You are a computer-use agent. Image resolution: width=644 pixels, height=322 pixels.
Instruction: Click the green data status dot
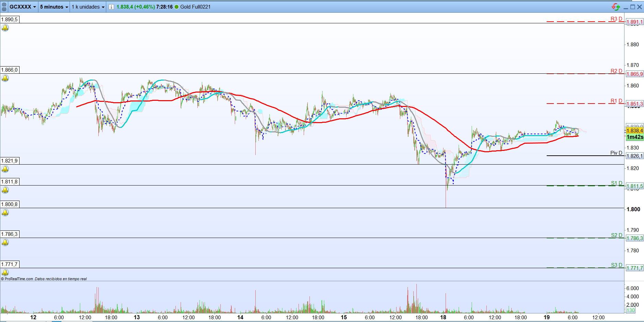pos(177,7)
